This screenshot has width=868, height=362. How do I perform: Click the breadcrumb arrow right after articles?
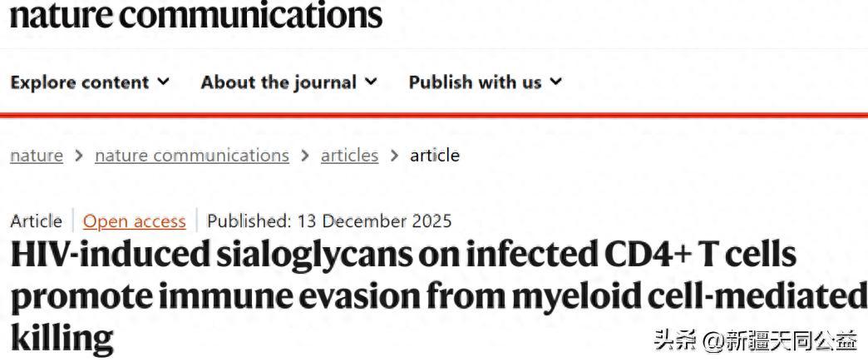394,156
